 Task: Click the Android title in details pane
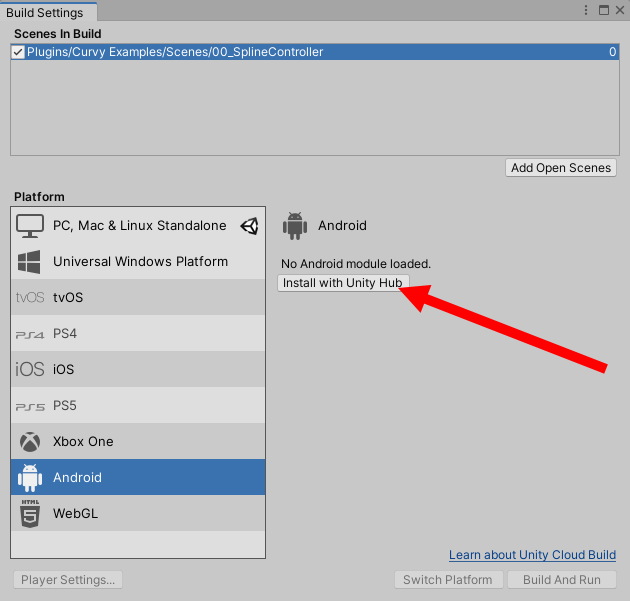tap(342, 225)
